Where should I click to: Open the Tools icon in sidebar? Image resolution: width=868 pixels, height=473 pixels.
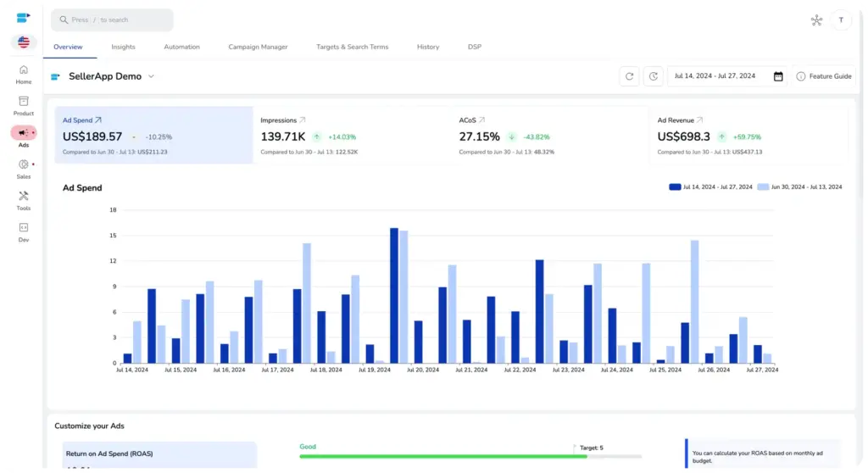pos(24,196)
